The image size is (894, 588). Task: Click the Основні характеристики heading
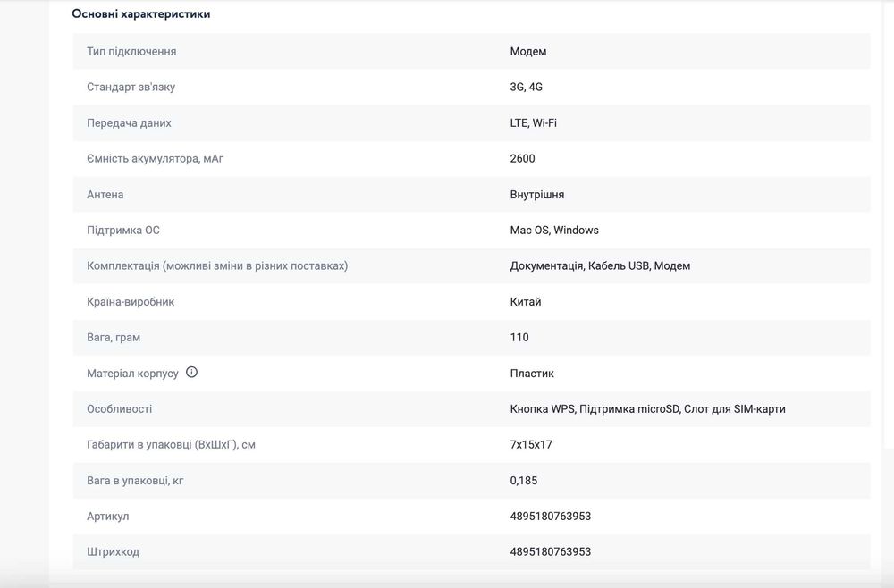pos(141,14)
